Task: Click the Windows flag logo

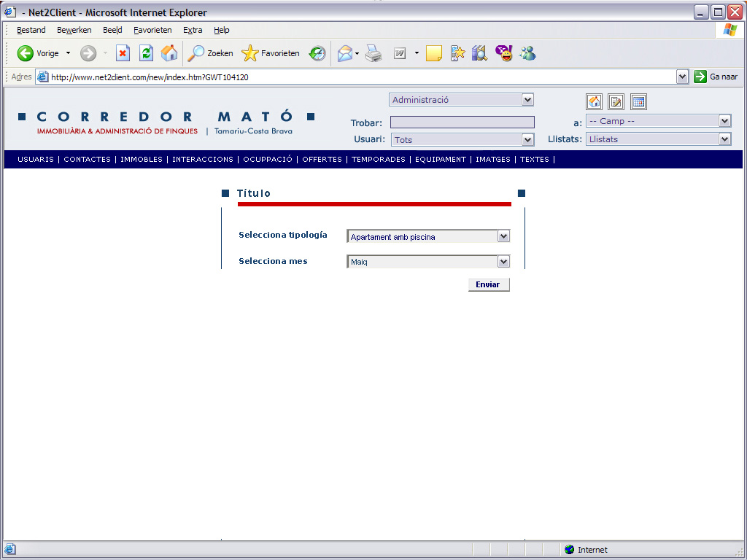Action: [x=729, y=29]
